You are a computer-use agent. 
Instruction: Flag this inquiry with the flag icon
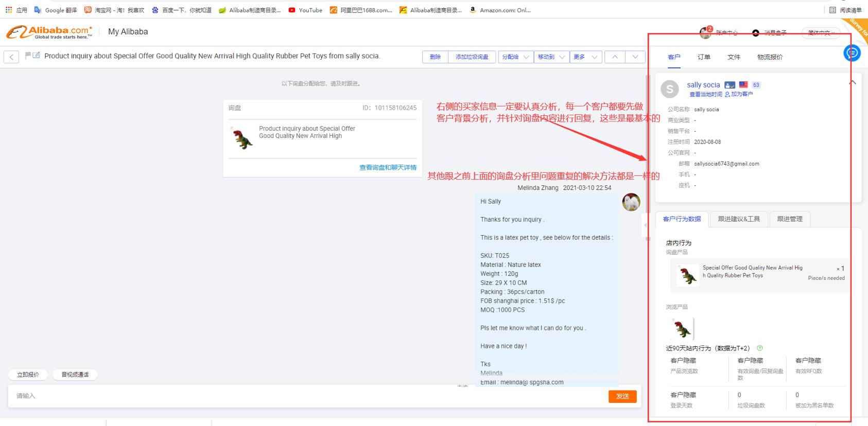[28, 55]
